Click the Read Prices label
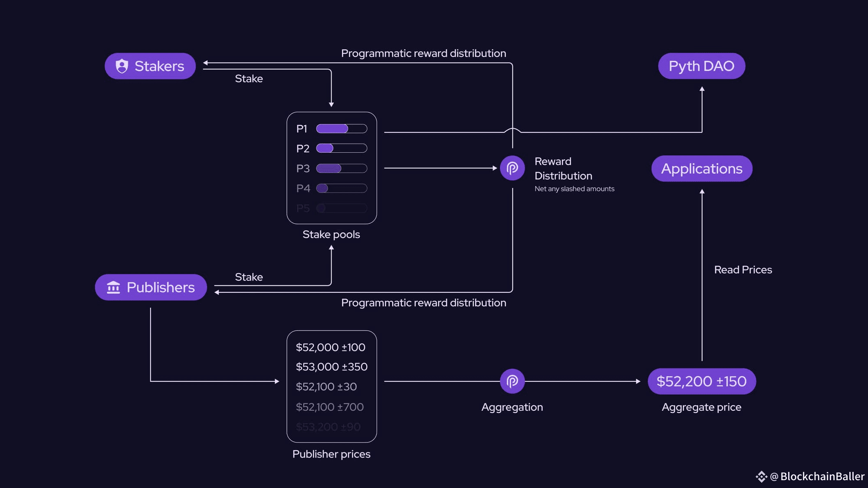Image resolution: width=868 pixels, height=488 pixels. (743, 270)
